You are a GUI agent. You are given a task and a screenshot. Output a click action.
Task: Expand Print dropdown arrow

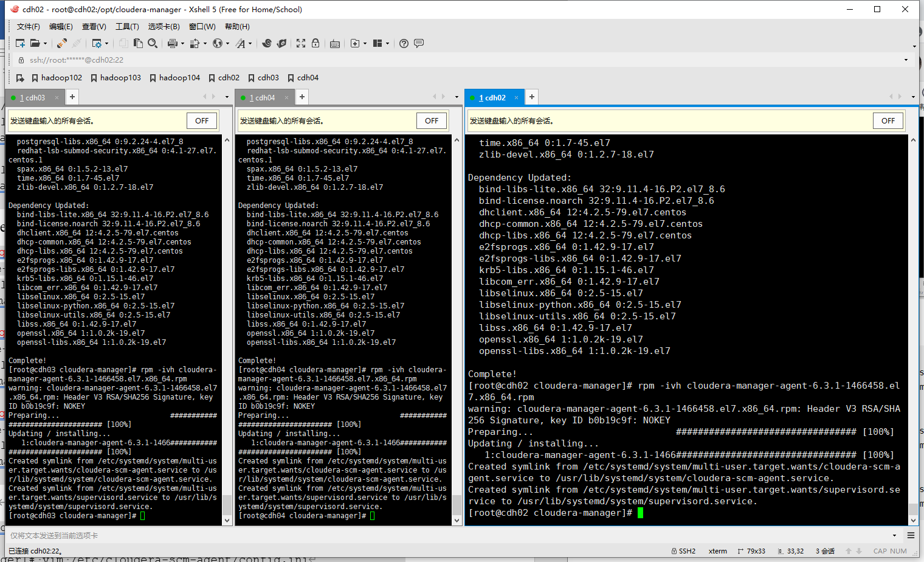coord(182,44)
